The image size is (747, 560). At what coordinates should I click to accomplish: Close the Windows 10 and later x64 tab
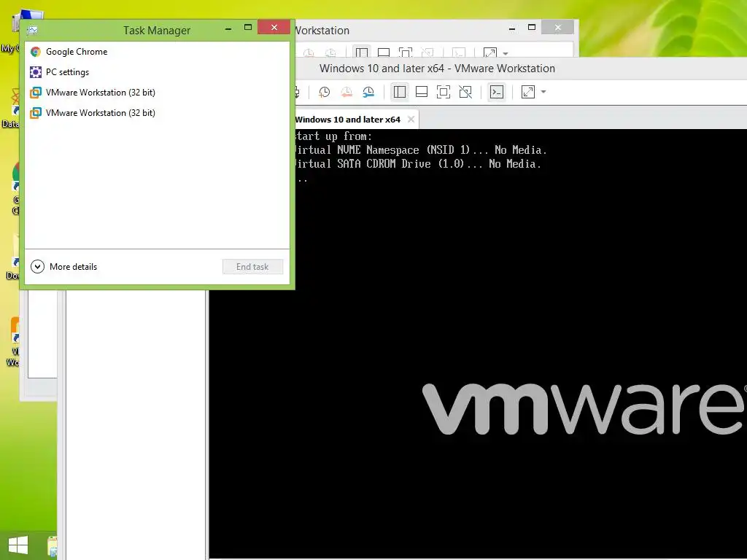coord(411,120)
